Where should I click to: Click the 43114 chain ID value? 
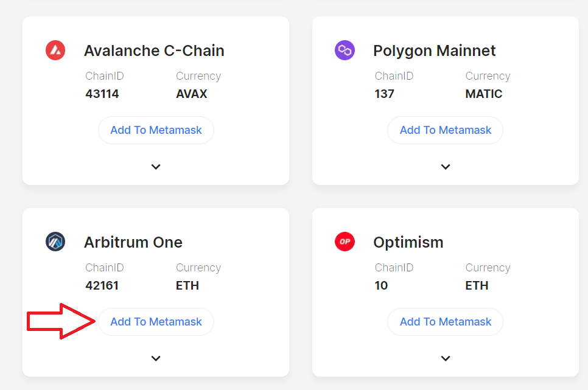(x=102, y=94)
